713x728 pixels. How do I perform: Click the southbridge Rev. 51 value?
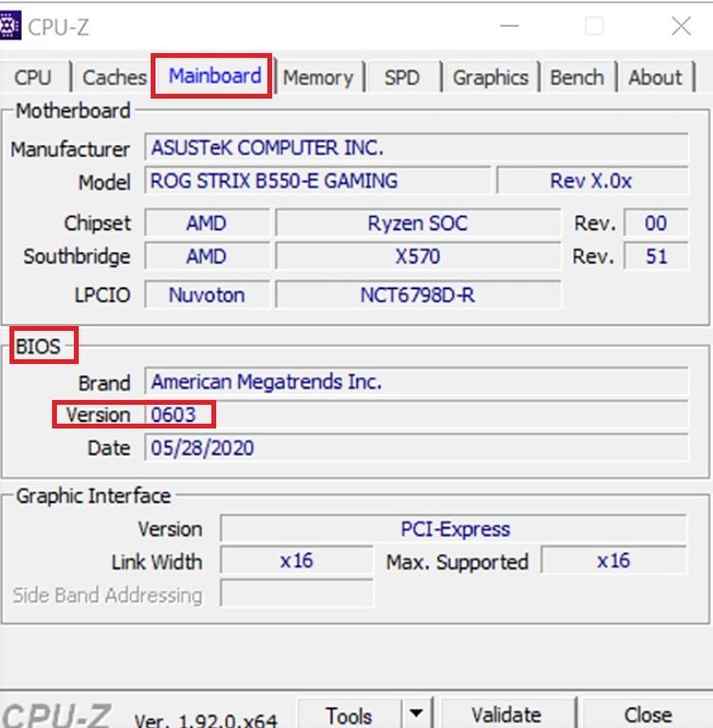(x=655, y=256)
